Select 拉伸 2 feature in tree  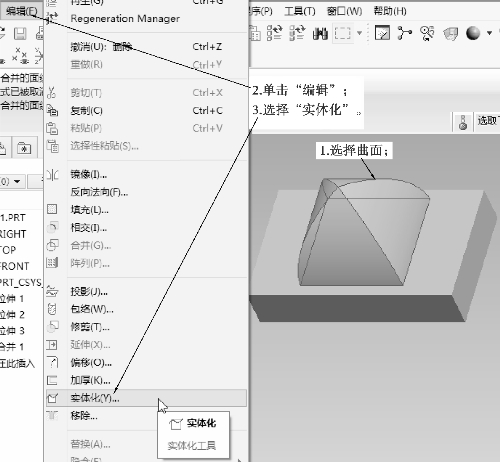(12, 315)
